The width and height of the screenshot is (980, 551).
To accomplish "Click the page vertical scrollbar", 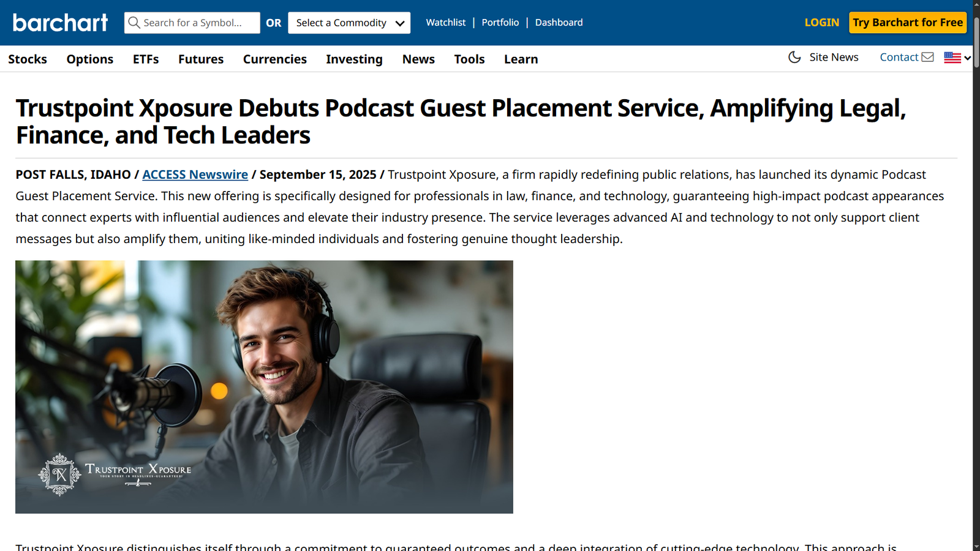I will [976, 275].
